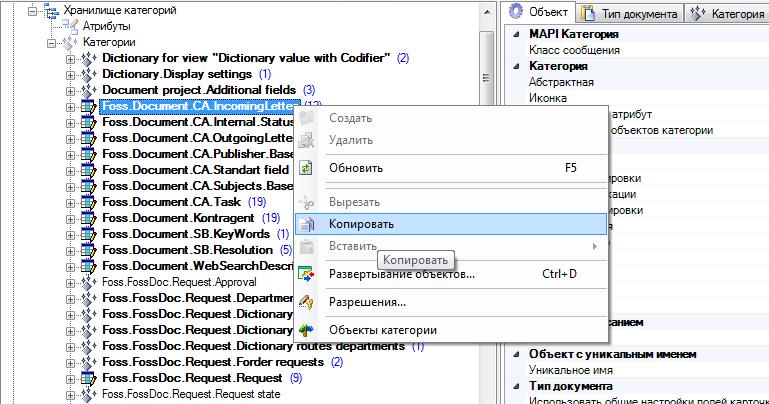Viewport: 769px width, 404px height.
Task: Click the deployment icon beside Развертывание объектов
Action: point(307,274)
